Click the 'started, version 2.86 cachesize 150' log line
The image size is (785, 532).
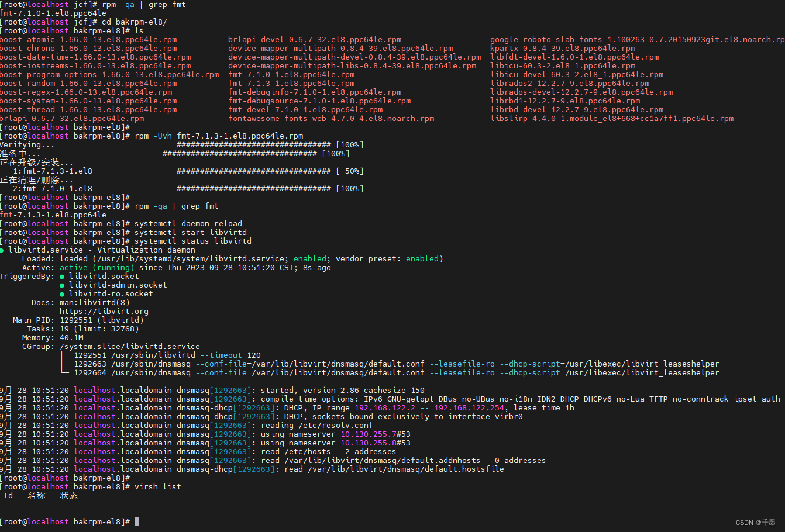point(343,391)
